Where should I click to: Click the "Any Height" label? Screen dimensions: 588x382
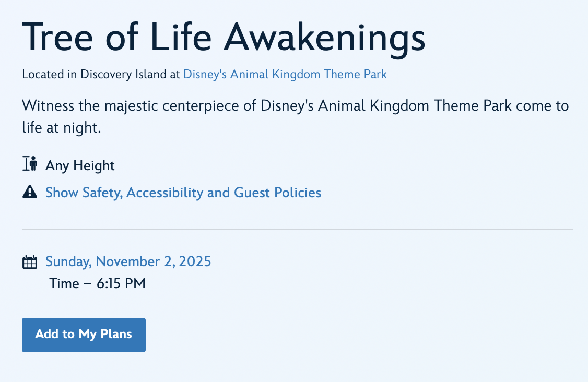tap(80, 165)
